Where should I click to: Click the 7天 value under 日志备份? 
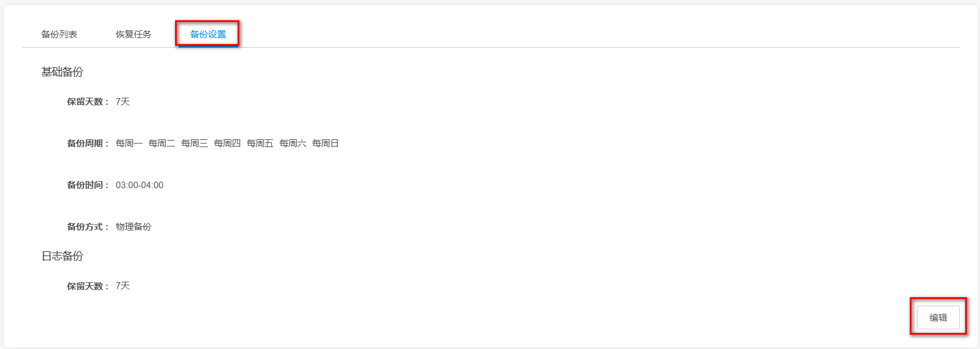(x=123, y=286)
